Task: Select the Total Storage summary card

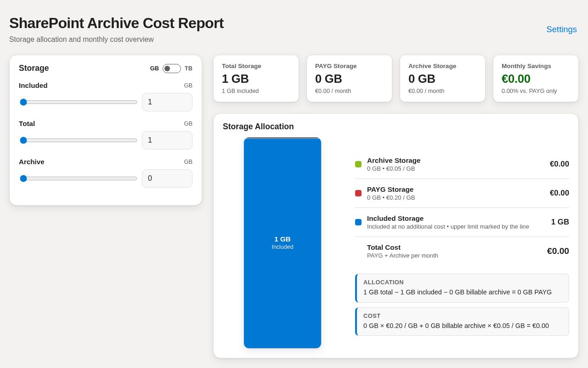Action: (x=256, y=79)
